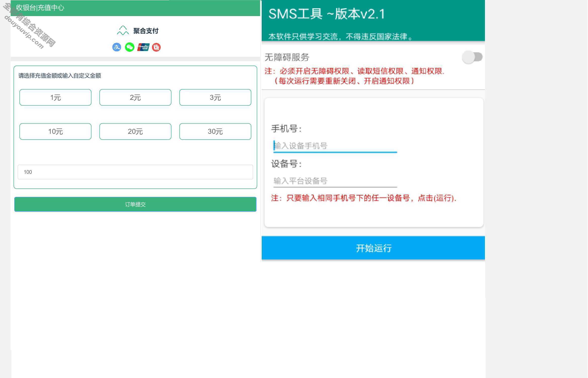Start the SMS tool with 开始运行
Screen dimensions: 588x378
click(x=373, y=248)
